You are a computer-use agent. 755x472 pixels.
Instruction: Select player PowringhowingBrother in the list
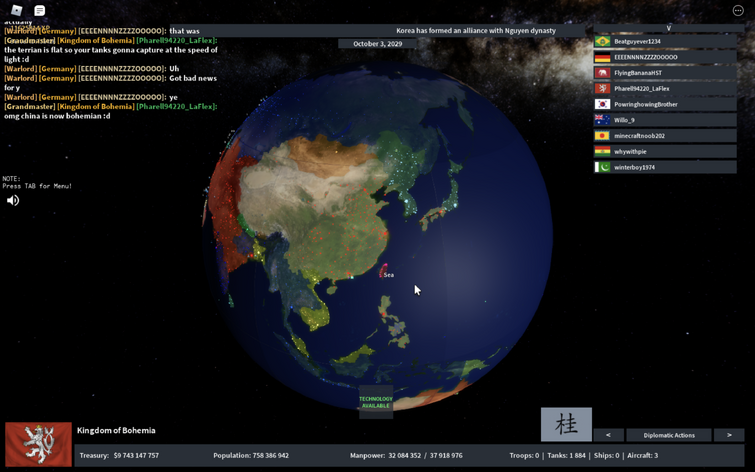pos(665,105)
